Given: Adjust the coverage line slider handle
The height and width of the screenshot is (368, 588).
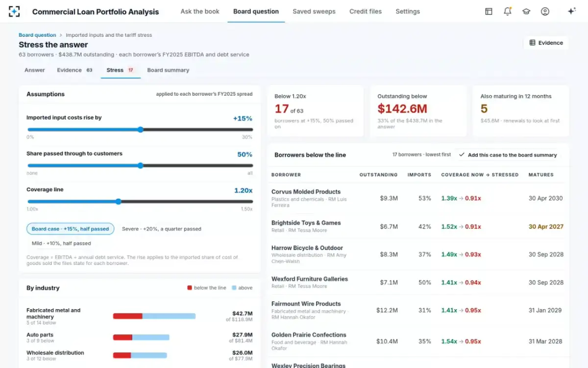Looking at the screenshot, I should click(118, 202).
